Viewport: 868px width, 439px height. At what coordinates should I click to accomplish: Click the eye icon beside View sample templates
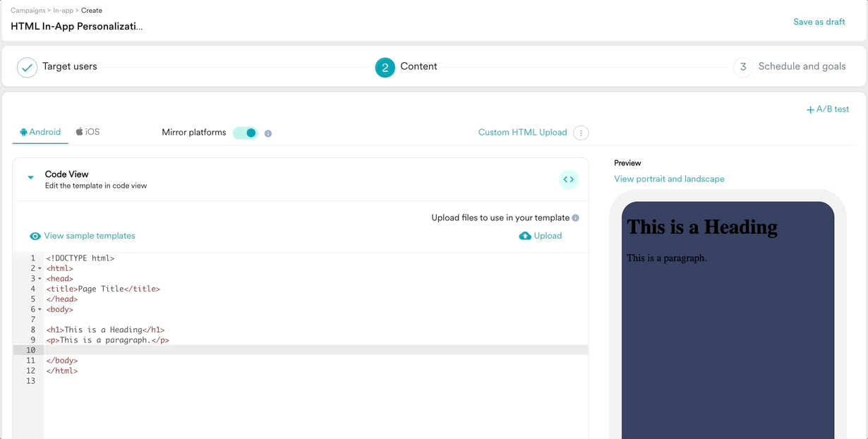35,235
